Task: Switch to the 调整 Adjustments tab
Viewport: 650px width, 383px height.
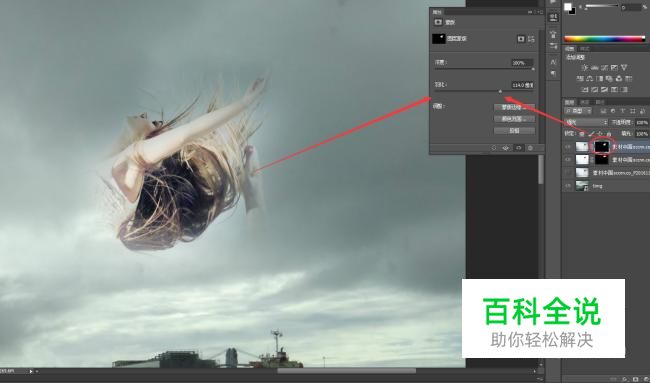Action: click(570, 49)
